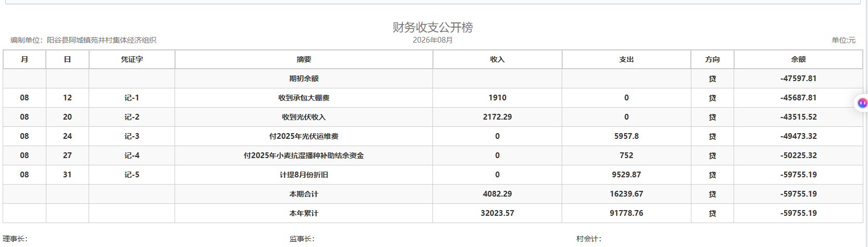Image resolution: width=868 pixels, height=247 pixels.
Task: Click the 凭证字 column header
Action: pyautogui.click(x=132, y=59)
